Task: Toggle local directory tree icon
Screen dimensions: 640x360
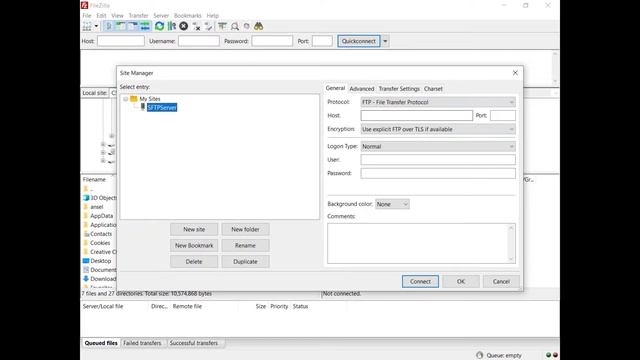Action: click(x=120, y=26)
